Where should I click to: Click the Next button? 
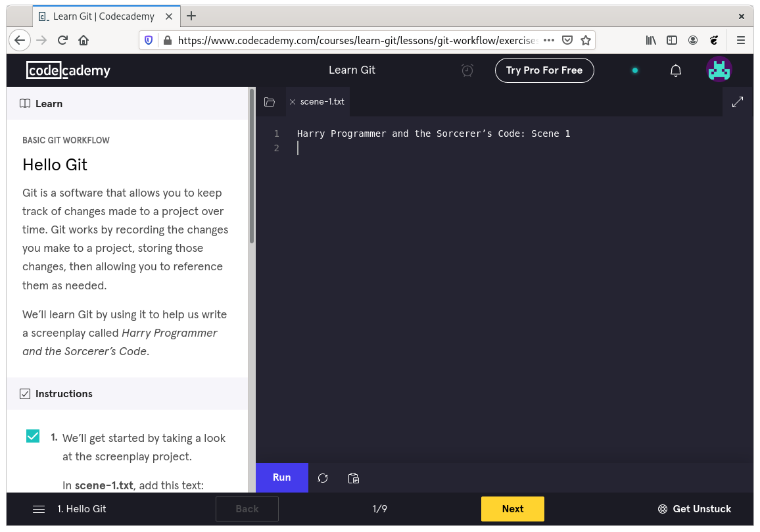512,508
